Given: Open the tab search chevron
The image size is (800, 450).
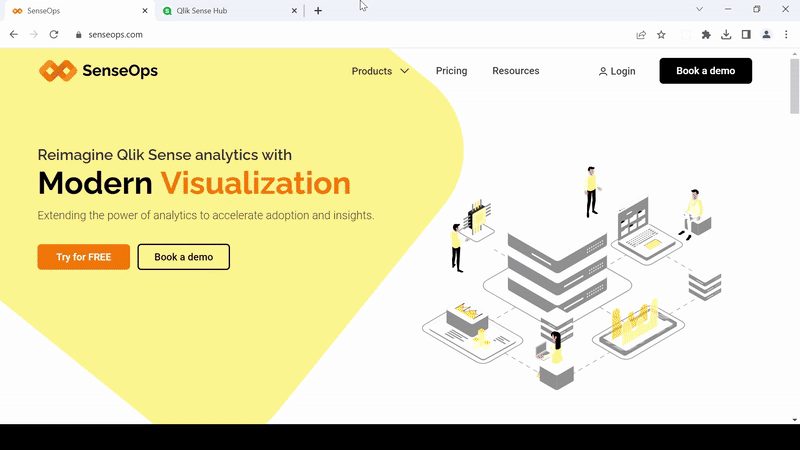Looking at the screenshot, I should coord(699,9).
